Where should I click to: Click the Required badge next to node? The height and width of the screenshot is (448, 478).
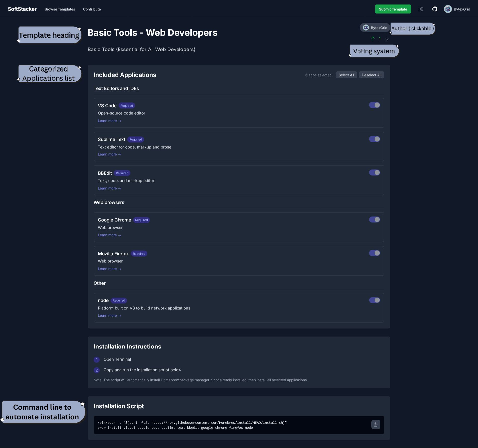click(119, 300)
